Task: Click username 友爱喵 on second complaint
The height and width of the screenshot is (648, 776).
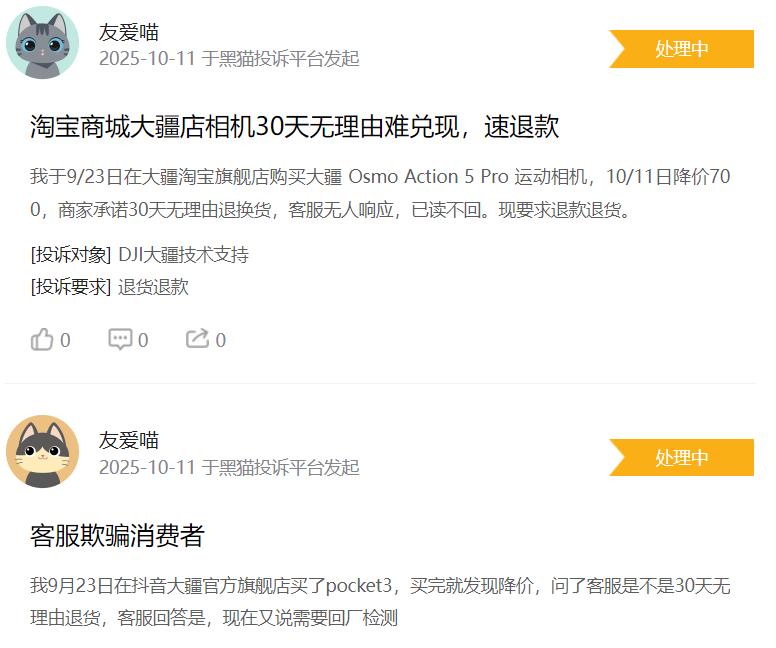Action: coord(129,441)
